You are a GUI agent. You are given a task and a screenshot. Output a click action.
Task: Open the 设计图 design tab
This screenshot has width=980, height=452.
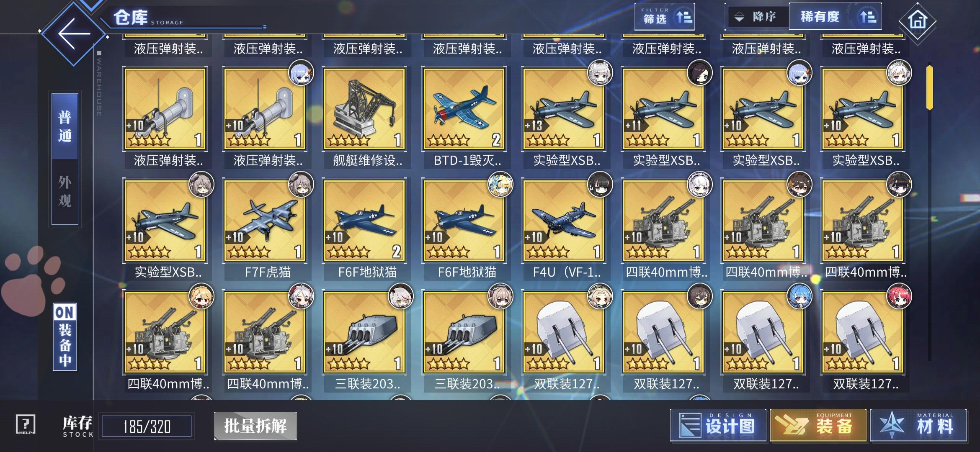click(718, 426)
